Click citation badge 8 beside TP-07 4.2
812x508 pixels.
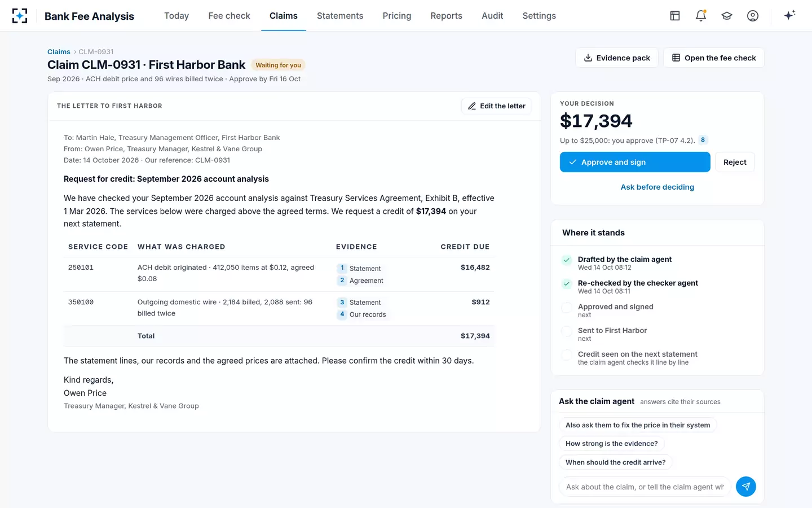click(x=703, y=140)
